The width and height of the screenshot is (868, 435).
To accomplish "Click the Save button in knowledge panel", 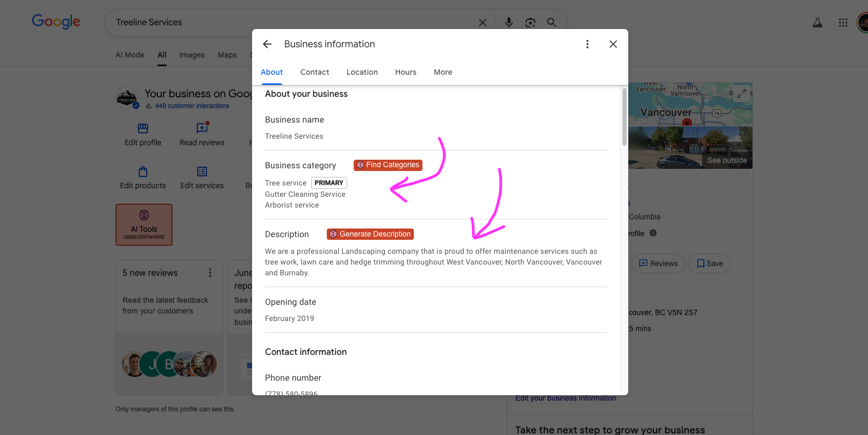I will pos(709,263).
